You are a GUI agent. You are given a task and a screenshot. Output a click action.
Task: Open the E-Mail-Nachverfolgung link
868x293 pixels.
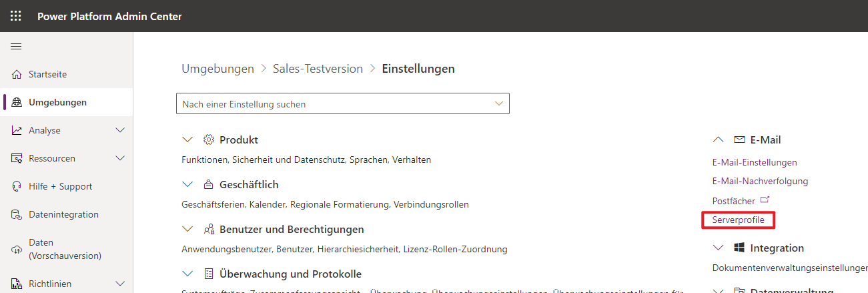[x=760, y=181]
